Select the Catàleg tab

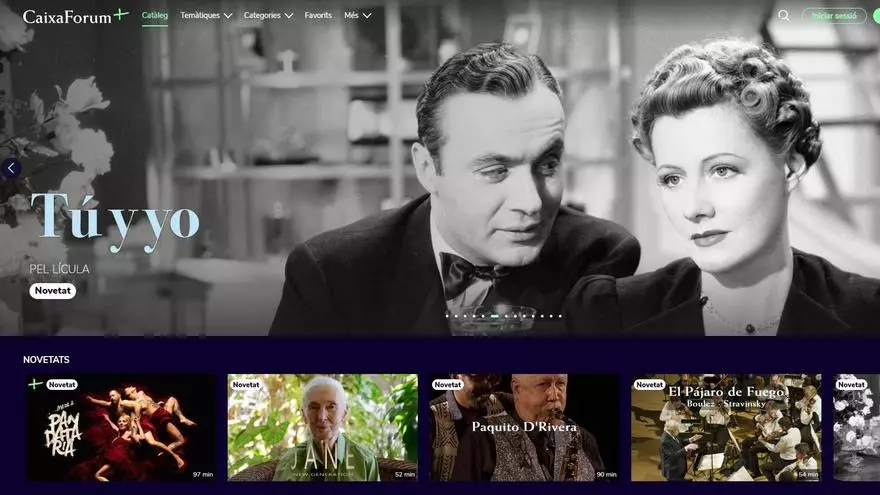155,15
